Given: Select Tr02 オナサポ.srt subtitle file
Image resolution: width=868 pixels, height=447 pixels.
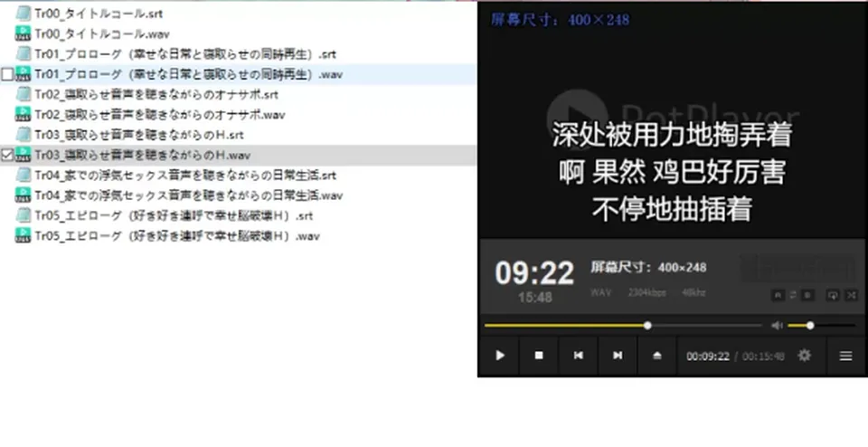Looking at the screenshot, I should [156, 95].
